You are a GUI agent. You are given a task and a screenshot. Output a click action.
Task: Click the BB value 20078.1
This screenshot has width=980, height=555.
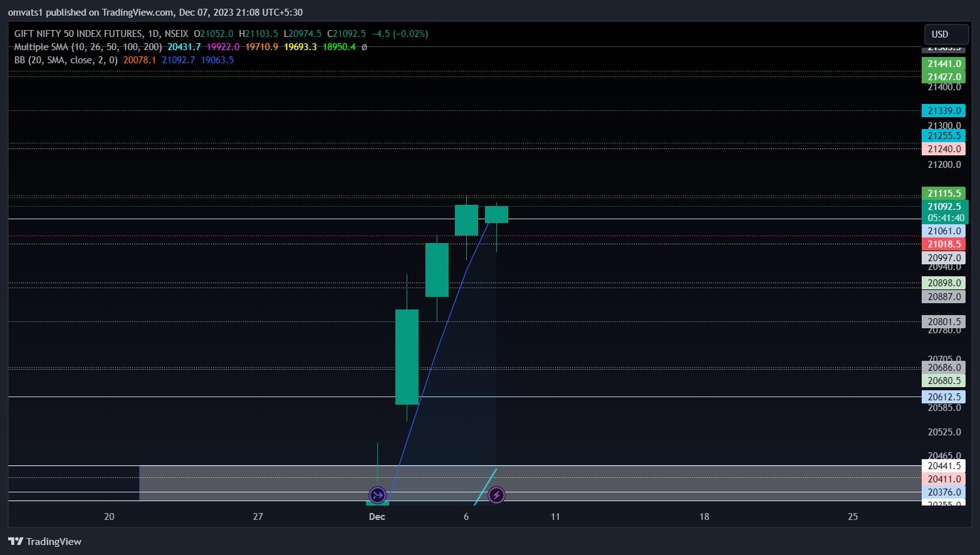(140, 60)
